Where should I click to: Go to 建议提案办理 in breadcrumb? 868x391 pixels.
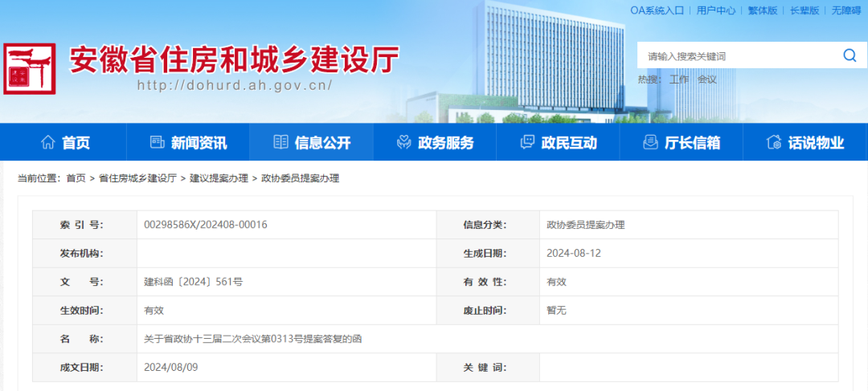(x=219, y=178)
